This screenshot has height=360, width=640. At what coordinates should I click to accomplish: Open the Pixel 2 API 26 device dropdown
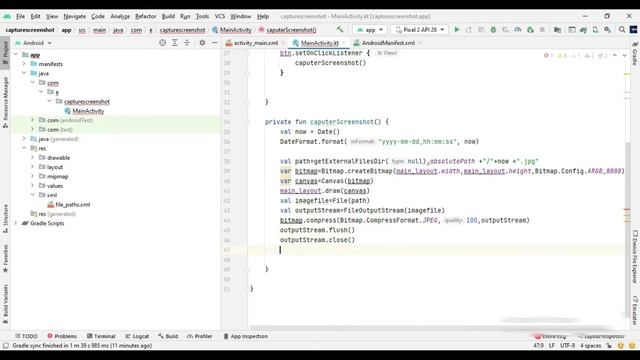tap(420, 30)
